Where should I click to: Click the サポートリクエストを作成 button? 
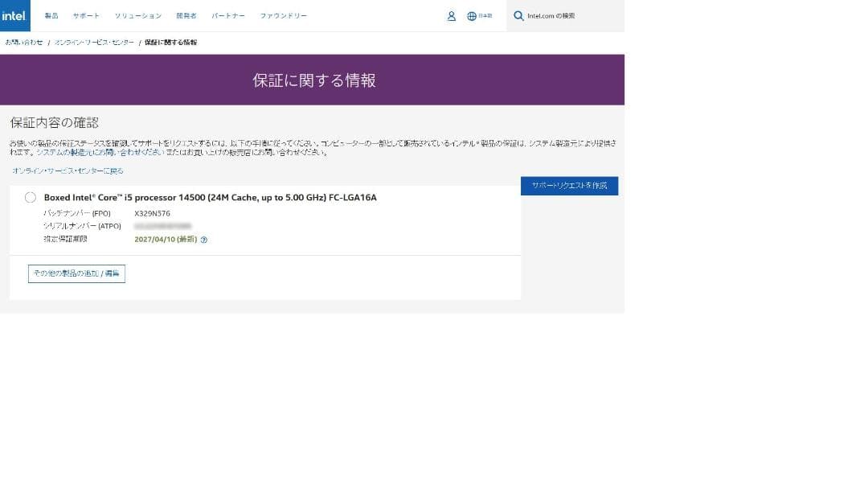coord(569,186)
